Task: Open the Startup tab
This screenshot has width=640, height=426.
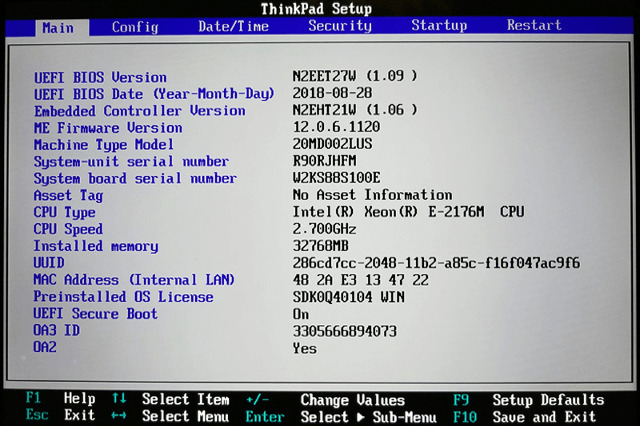Action: click(439, 25)
